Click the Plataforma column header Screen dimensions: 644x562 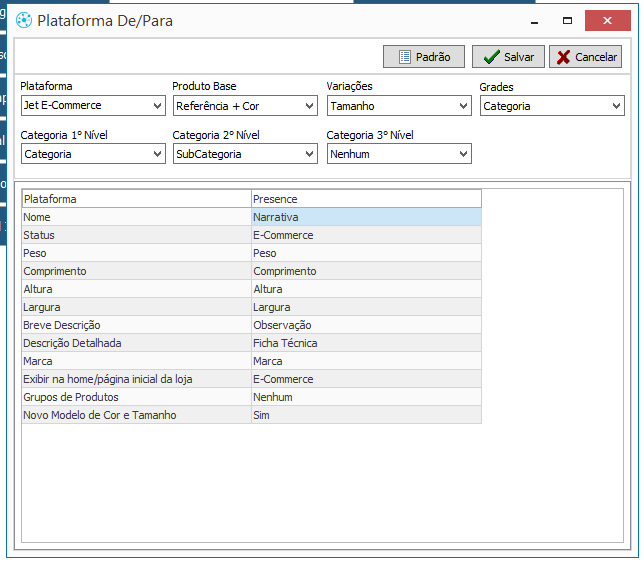click(137, 199)
